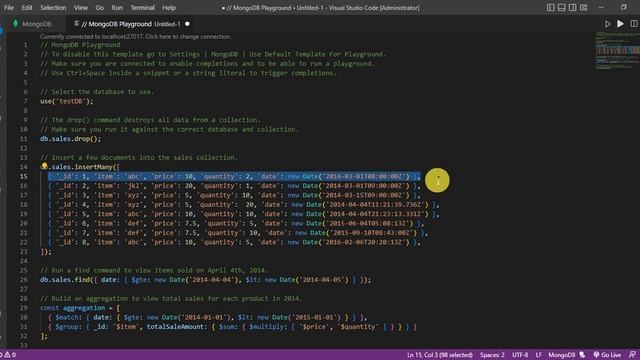Click line number 15 in the gutter
The image size is (640, 360).
(24, 176)
